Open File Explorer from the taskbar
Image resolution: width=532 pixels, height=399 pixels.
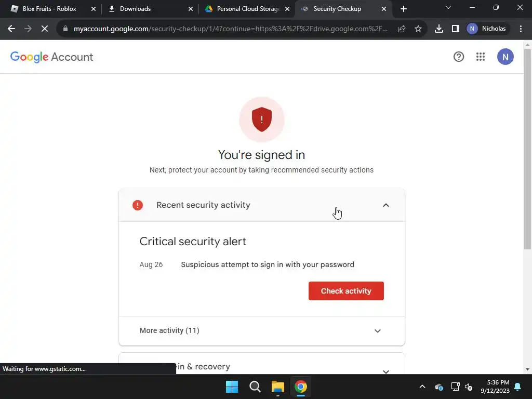click(277, 387)
